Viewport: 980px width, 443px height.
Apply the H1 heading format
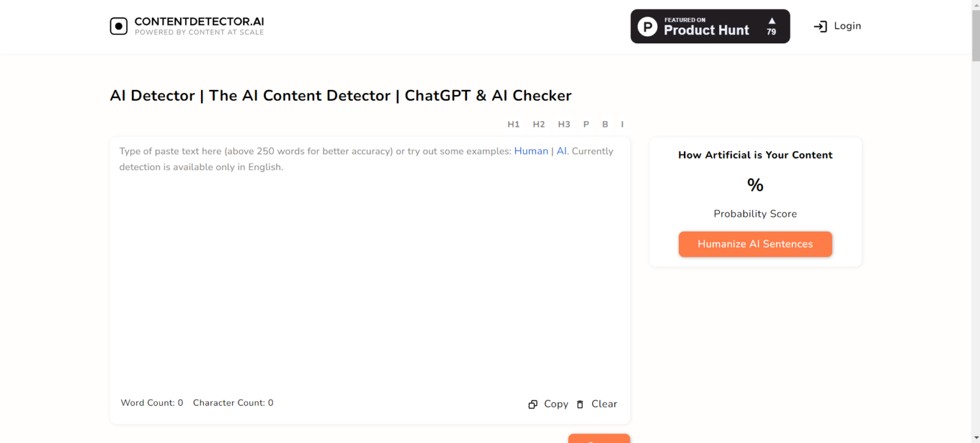[x=514, y=124]
